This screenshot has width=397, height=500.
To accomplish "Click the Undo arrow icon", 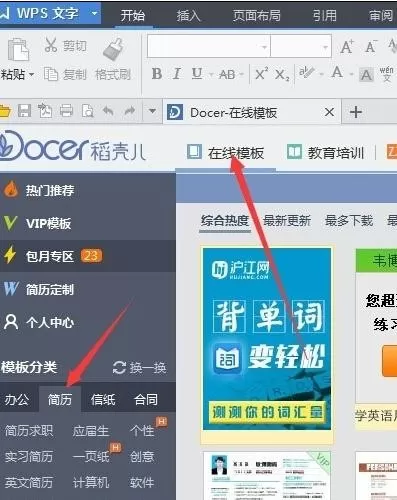I will 108,110.
